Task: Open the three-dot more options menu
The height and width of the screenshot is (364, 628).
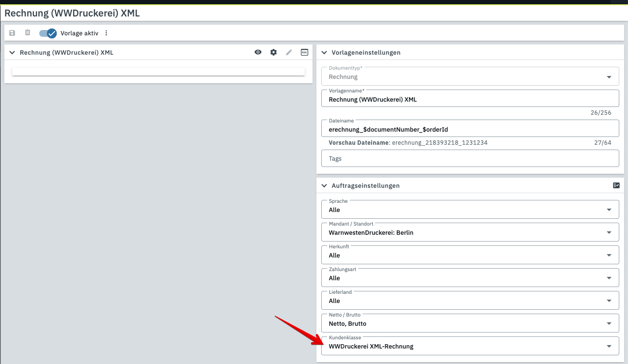Action: click(107, 33)
